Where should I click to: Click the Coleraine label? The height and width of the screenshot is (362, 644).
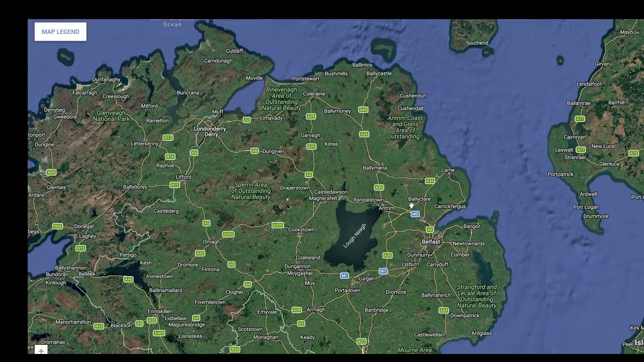point(314,94)
